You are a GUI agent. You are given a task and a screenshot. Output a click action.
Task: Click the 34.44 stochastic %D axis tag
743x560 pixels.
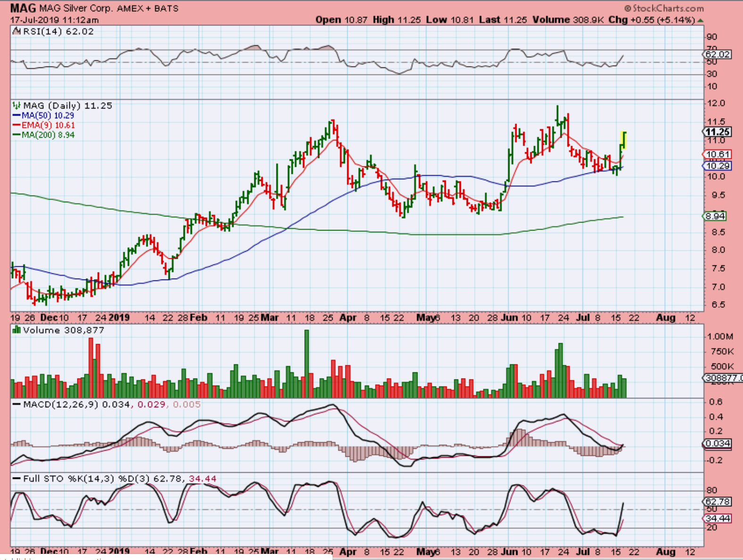[x=718, y=519]
